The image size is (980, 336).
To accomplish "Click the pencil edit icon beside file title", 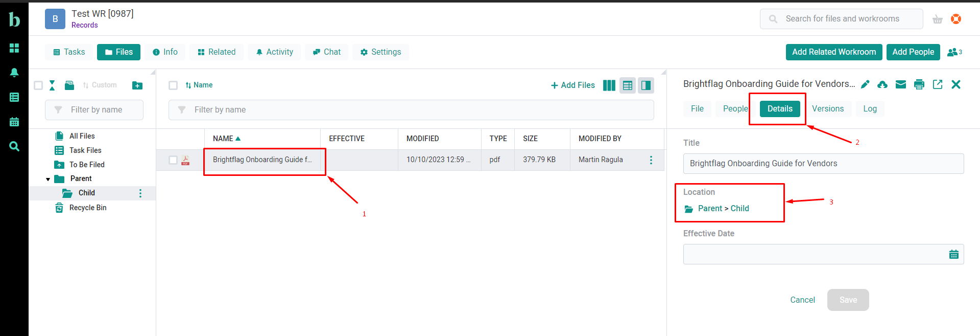I will (865, 84).
